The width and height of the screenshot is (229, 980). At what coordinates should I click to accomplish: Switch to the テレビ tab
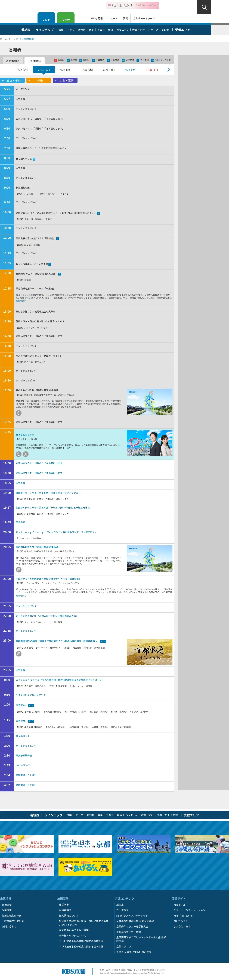coord(46,18)
